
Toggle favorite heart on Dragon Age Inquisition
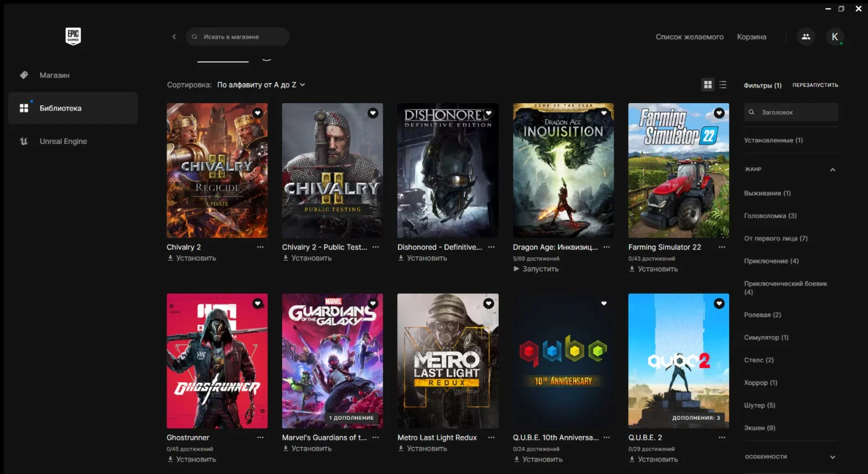click(x=604, y=113)
